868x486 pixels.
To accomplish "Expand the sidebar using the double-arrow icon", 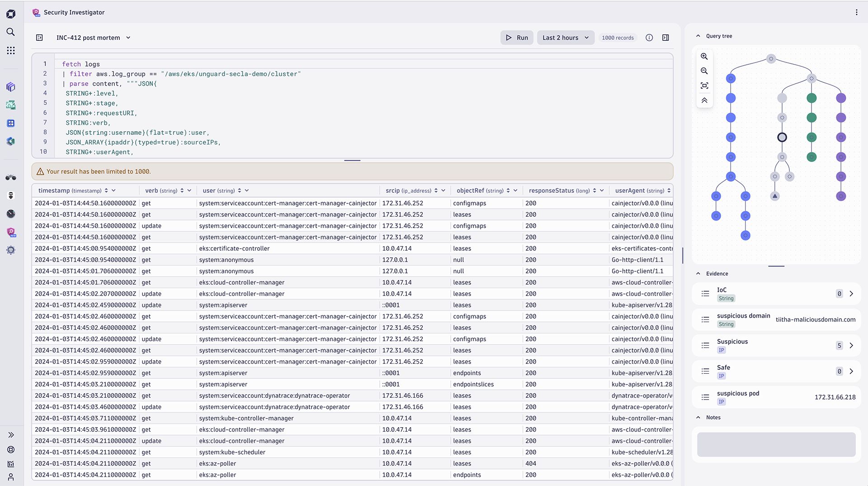I will pos(11,435).
